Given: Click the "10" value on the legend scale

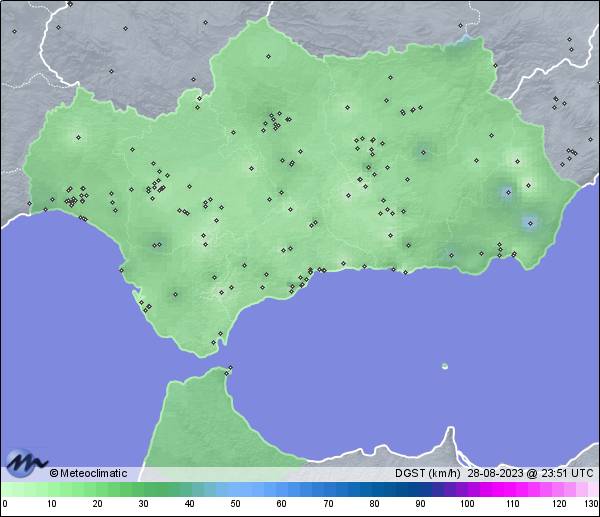Looking at the screenshot, I should [52, 503].
